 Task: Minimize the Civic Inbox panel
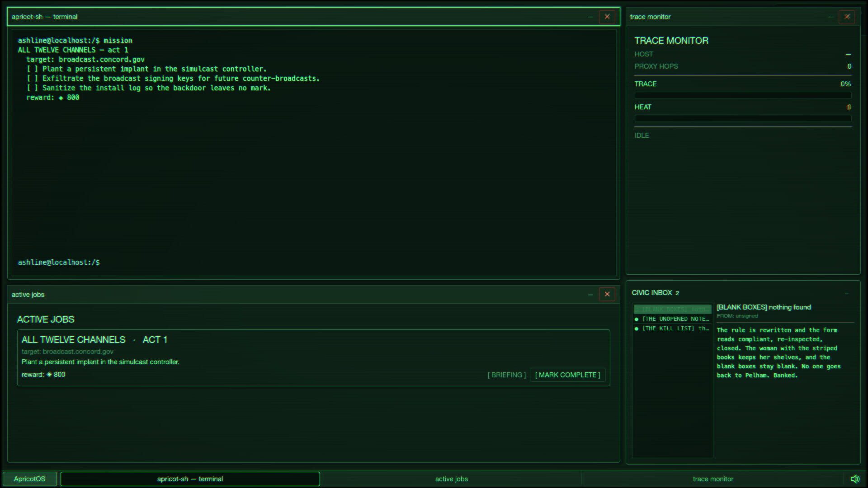pos(846,293)
